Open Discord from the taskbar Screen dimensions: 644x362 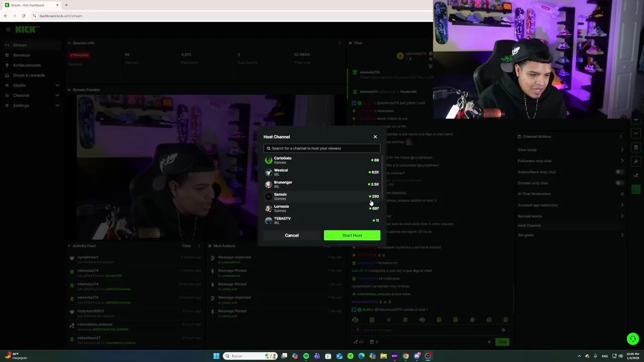(x=417, y=356)
